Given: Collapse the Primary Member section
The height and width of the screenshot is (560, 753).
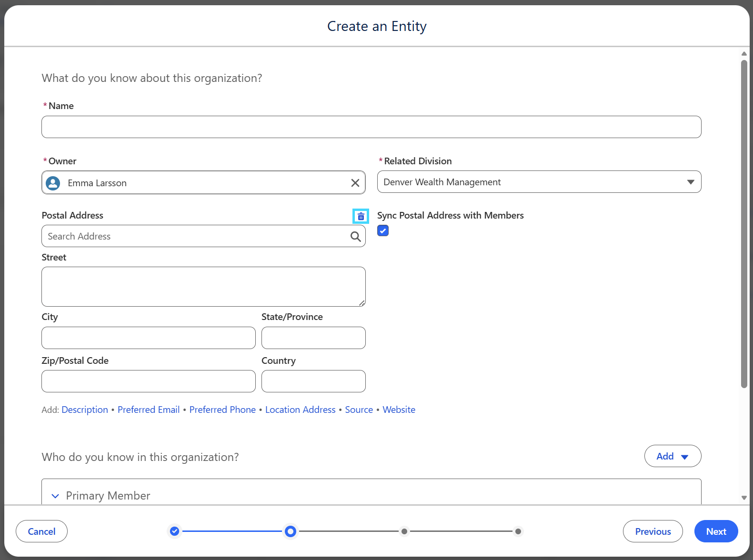Looking at the screenshot, I should (55, 496).
